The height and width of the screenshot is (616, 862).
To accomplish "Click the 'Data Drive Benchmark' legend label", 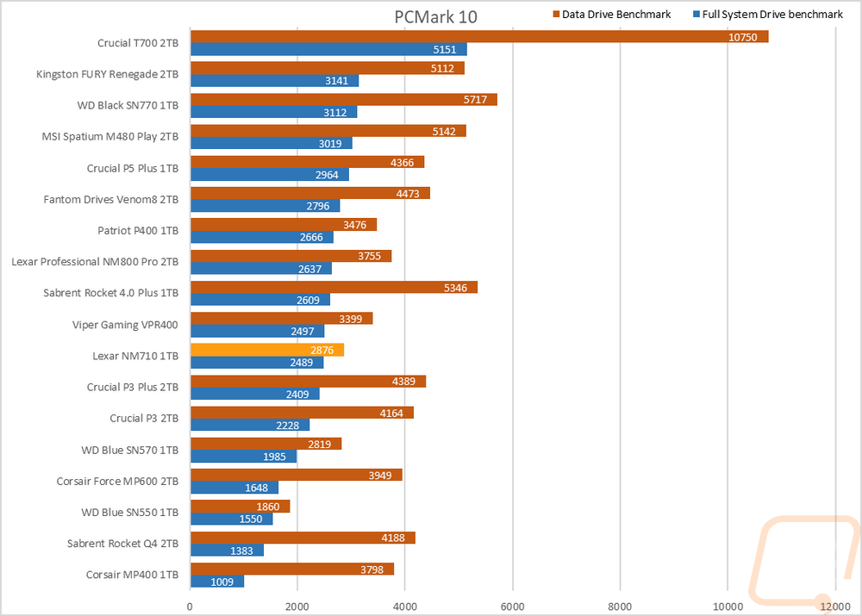I will tap(616, 15).
